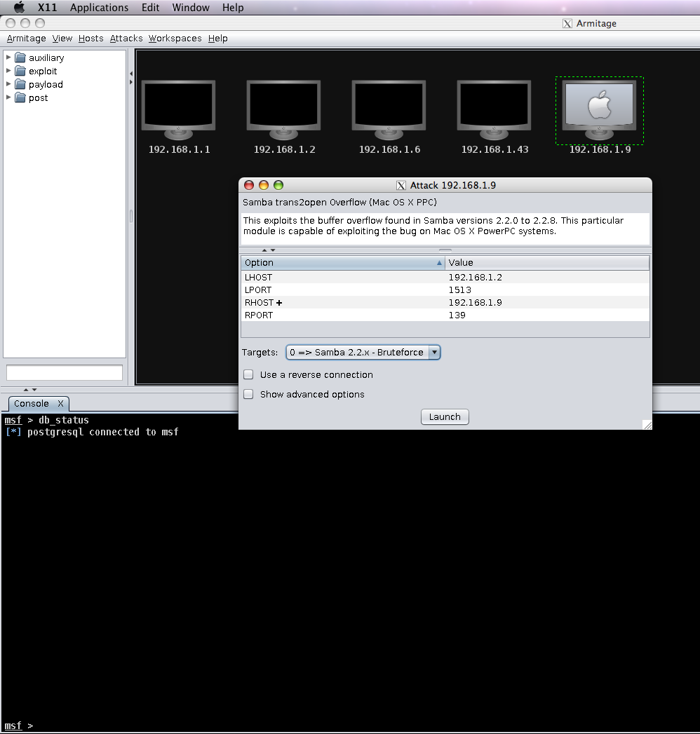Viewport: 700px width, 734px height.
Task: Click the LPORT option row label
Action: tap(258, 290)
